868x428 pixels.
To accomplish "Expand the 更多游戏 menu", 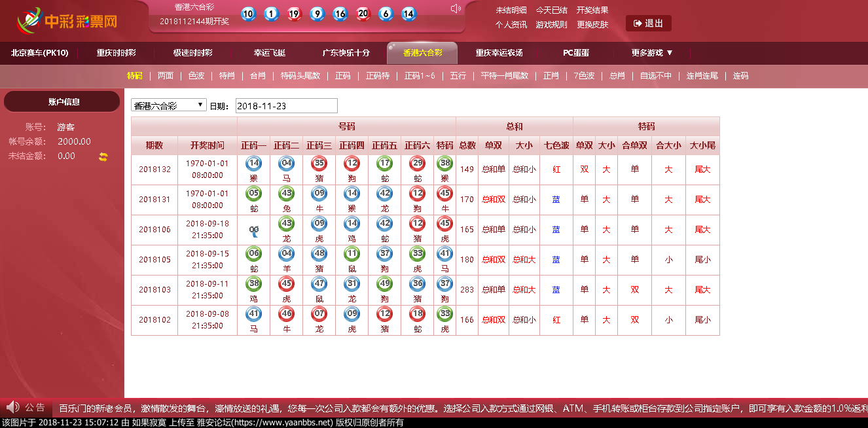I will 653,53.
